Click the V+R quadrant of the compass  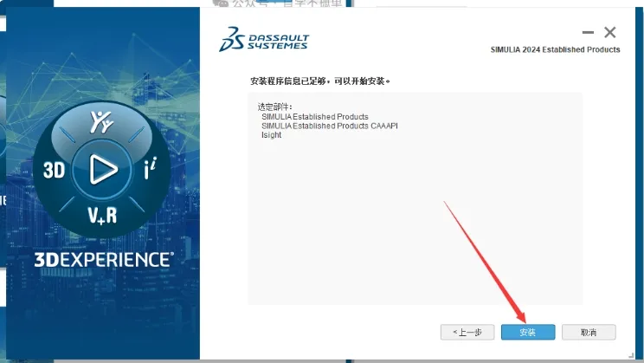(x=102, y=215)
